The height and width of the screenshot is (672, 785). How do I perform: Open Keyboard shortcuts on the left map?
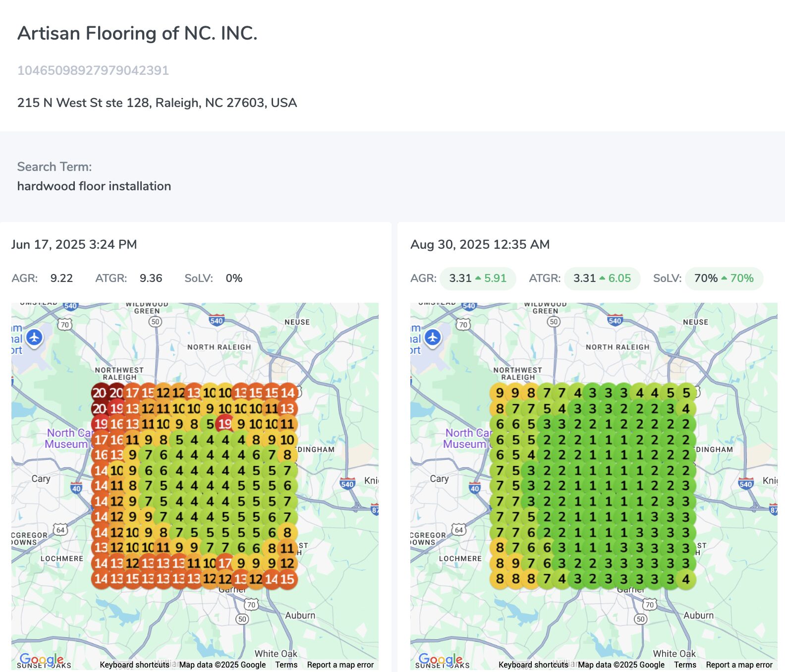click(134, 665)
